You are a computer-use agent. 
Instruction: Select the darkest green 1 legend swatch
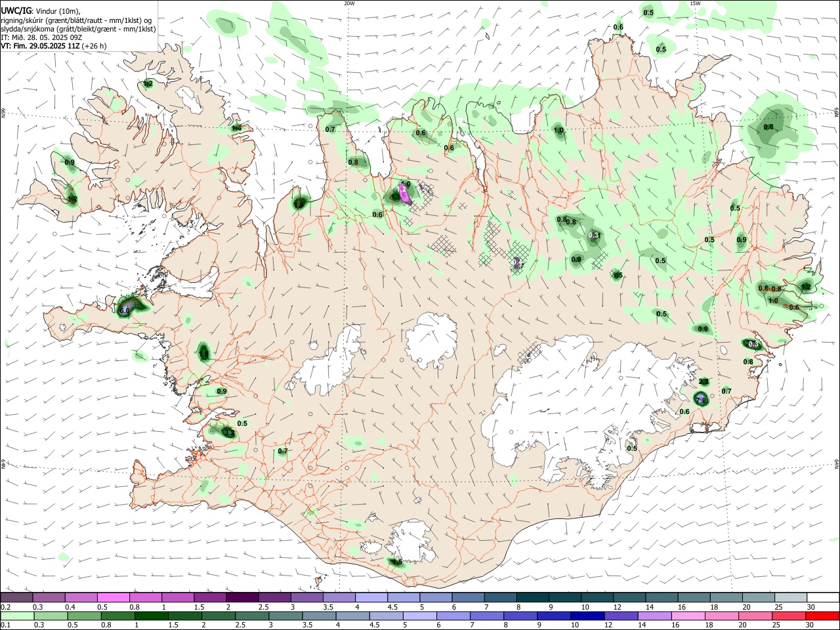pyautogui.click(x=152, y=616)
